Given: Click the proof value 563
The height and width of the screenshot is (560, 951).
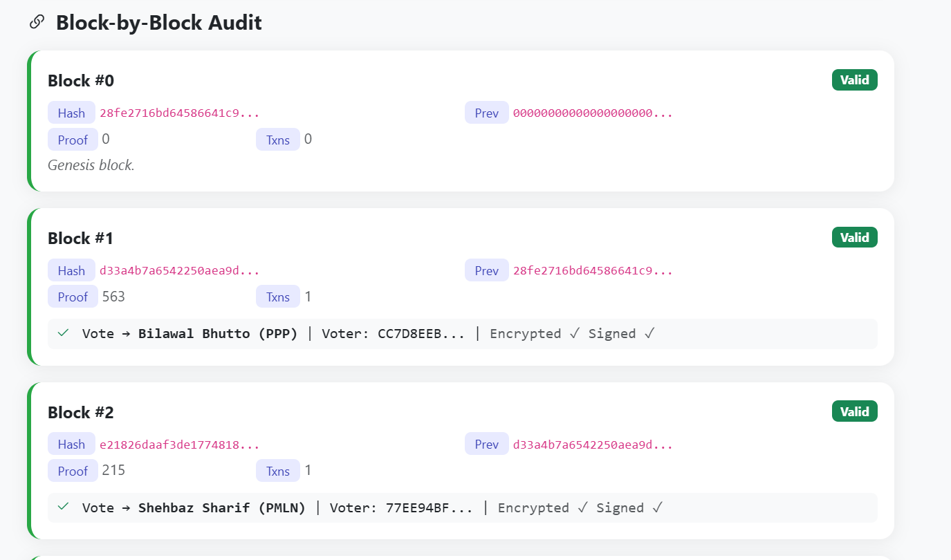Looking at the screenshot, I should point(113,297).
